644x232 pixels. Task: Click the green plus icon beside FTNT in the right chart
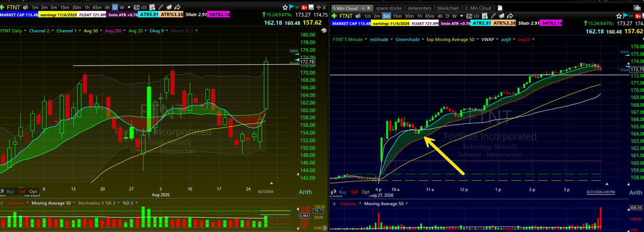(334, 16)
